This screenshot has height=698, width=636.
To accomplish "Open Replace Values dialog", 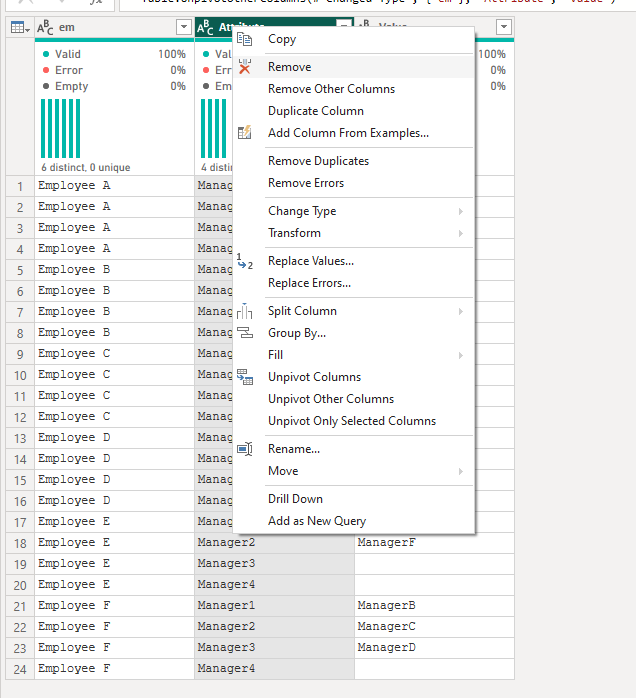I will coord(354,261).
